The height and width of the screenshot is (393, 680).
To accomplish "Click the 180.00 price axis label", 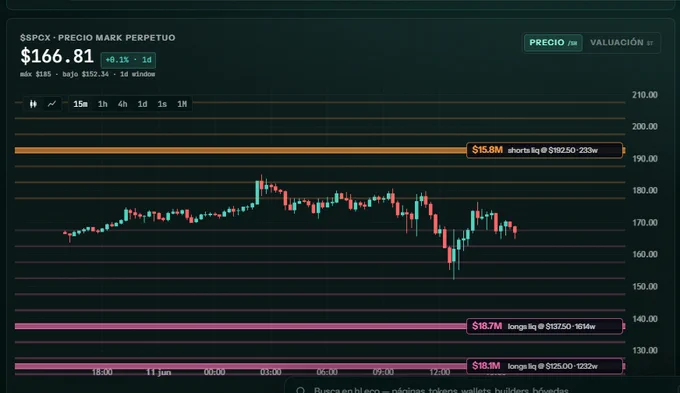I will [644, 190].
